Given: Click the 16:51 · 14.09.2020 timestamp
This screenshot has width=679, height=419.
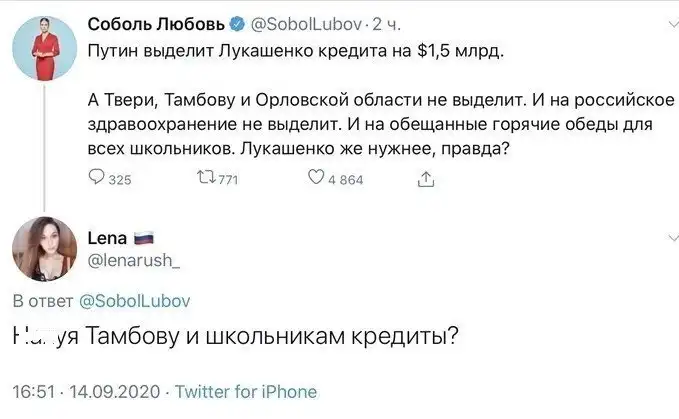Looking at the screenshot, I should 83,391.
